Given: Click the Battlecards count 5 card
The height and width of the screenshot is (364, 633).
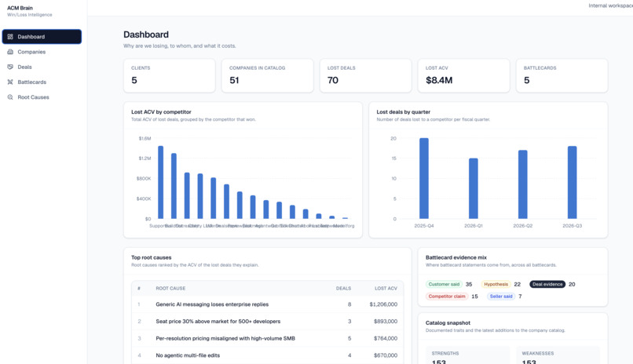Looking at the screenshot, I should (562, 76).
